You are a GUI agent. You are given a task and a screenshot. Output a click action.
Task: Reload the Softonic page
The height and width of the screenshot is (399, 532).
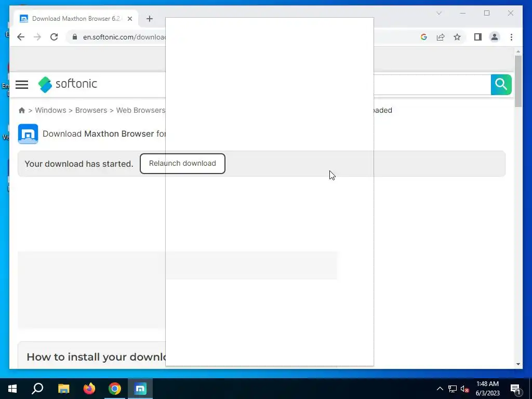[x=54, y=37]
